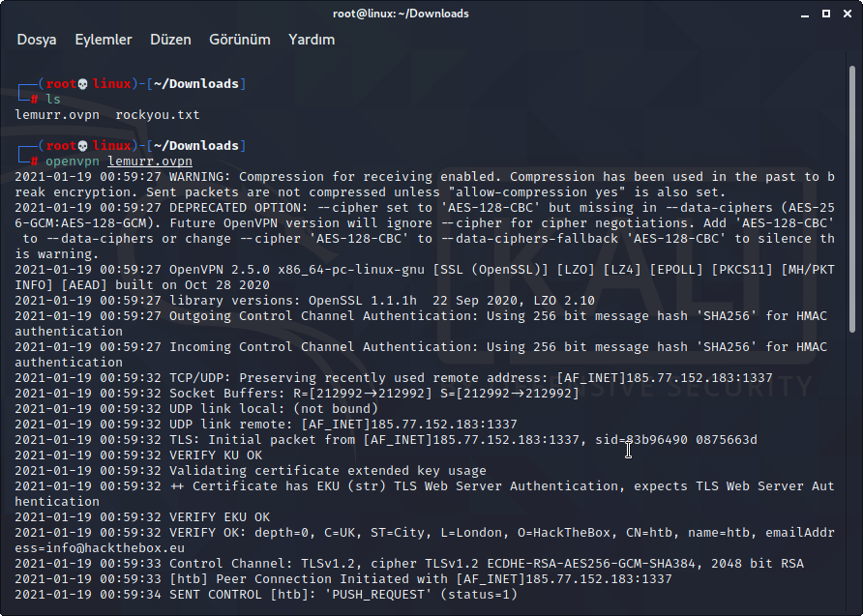Click 'LZO 2.10' version text
Image resolution: width=863 pixels, height=616 pixels.
click(x=564, y=301)
